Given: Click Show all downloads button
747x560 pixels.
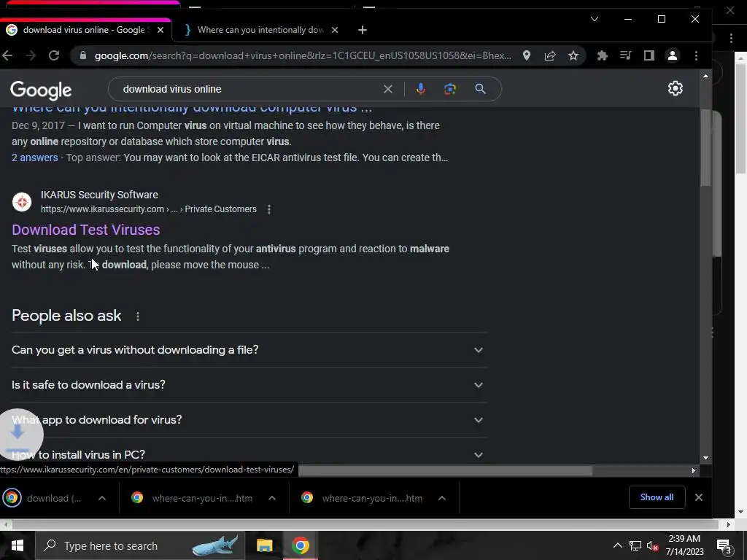Looking at the screenshot, I should (x=657, y=497).
